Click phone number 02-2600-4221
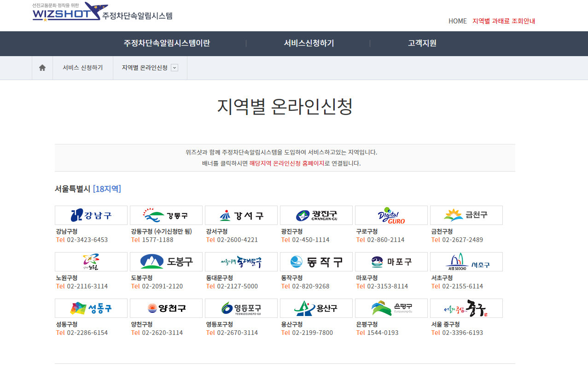This screenshot has width=588, height=374. (238, 240)
